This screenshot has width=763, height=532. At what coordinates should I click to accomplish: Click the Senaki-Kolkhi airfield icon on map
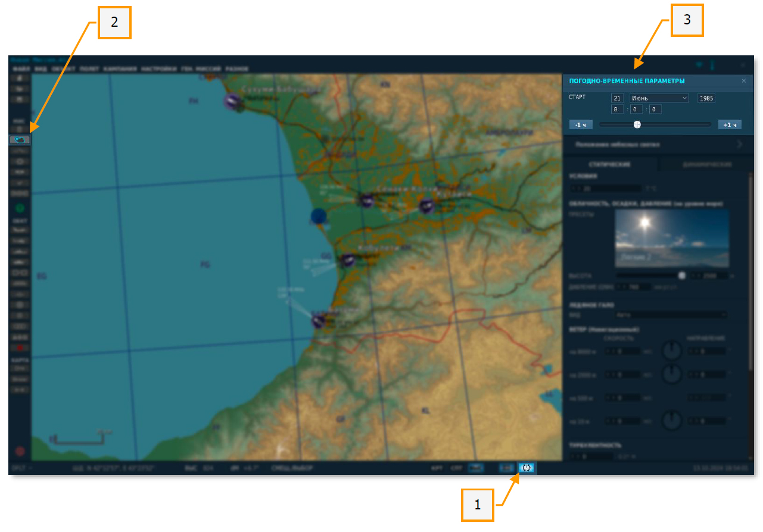coord(366,201)
